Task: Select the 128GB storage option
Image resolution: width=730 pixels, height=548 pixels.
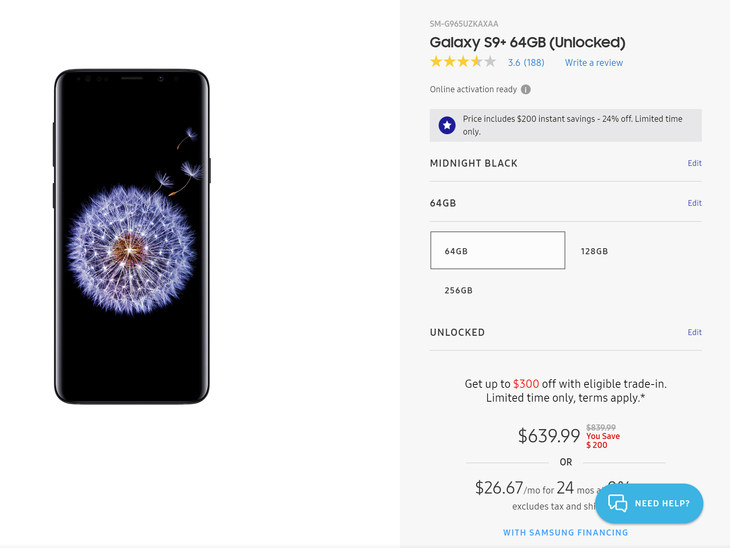Action: (x=594, y=251)
